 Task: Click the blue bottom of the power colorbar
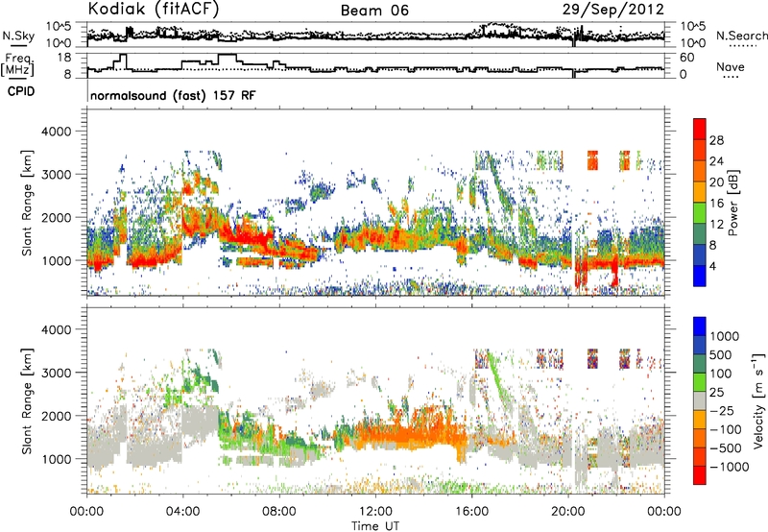click(700, 277)
